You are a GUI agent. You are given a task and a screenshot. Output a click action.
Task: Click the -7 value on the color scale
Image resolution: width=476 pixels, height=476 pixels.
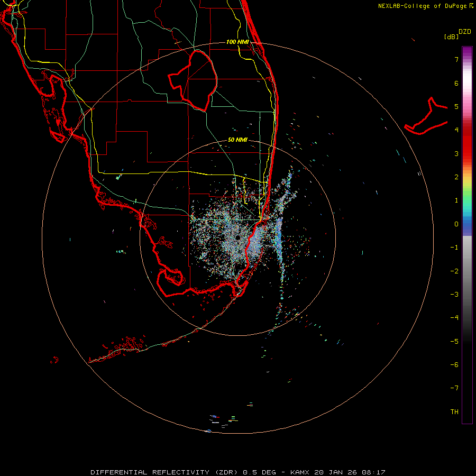tap(454, 388)
